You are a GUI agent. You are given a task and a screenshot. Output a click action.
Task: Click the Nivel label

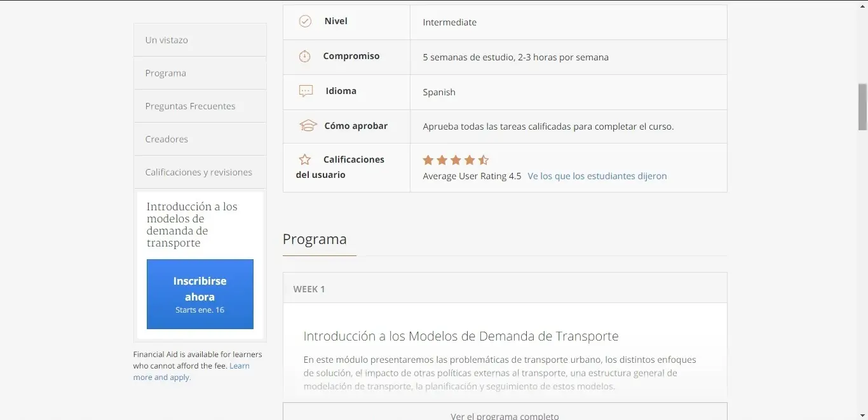coord(336,21)
